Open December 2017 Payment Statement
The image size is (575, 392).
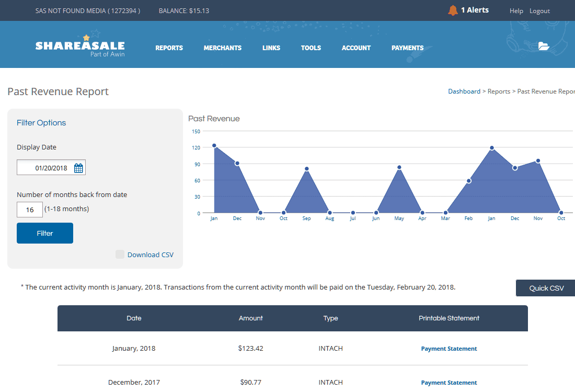[449, 383]
